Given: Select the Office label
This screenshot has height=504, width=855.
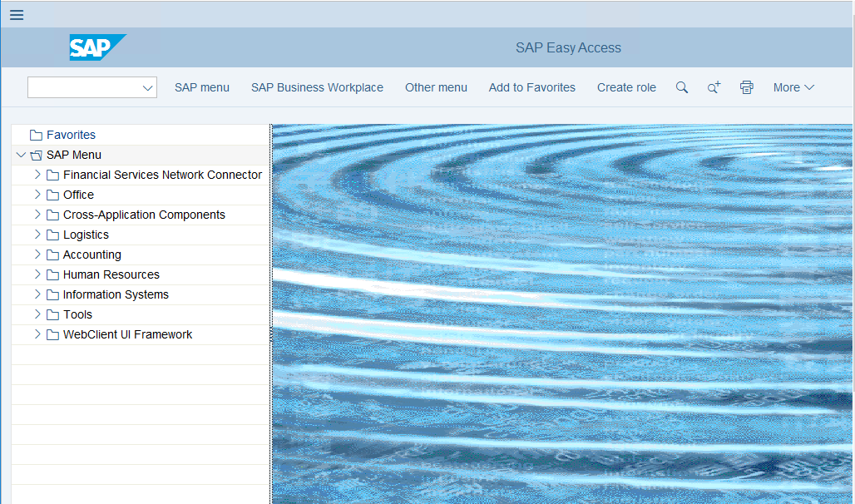Looking at the screenshot, I should point(78,195).
